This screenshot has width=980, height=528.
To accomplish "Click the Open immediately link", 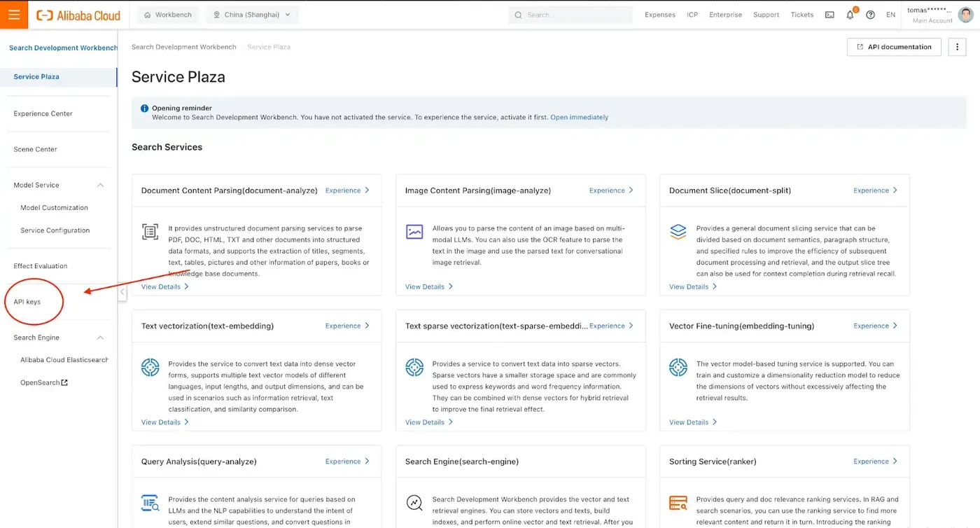I will pos(579,118).
